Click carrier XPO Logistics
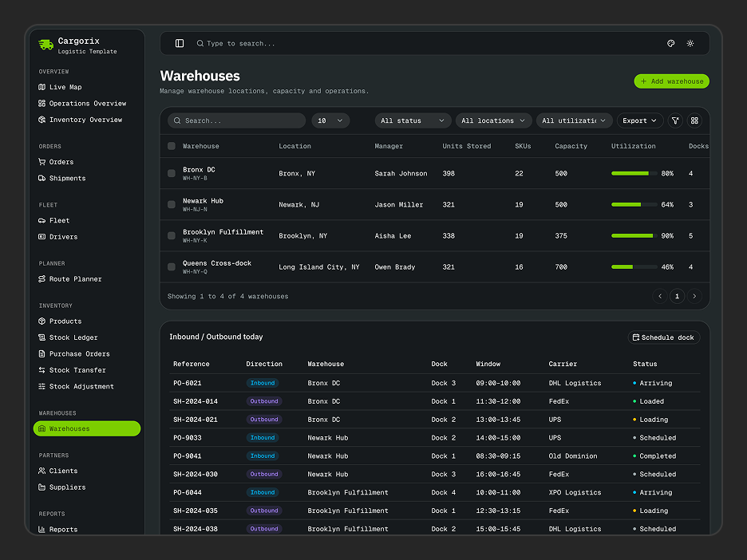The height and width of the screenshot is (560, 747). tap(575, 492)
